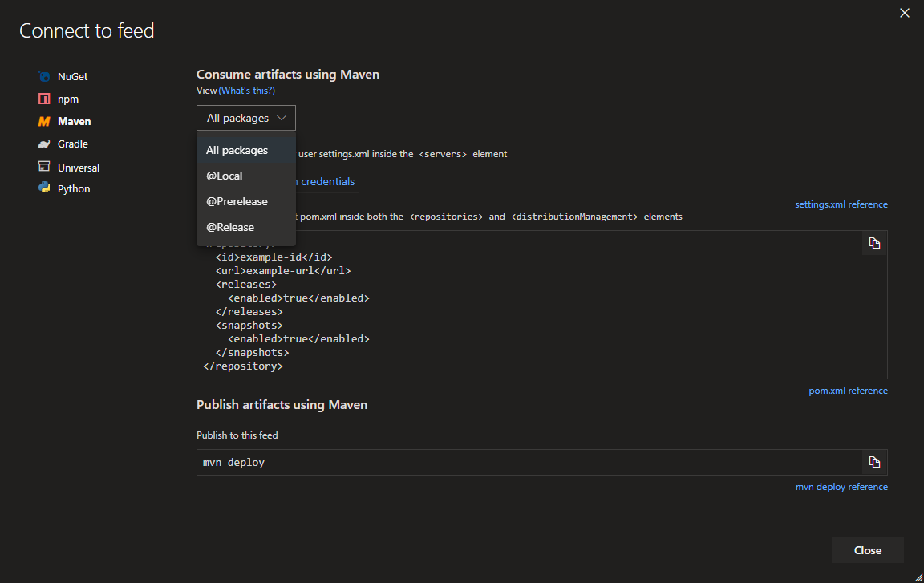The height and width of the screenshot is (583, 924).
Task: Click the Universal package icon
Action: [x=44, y=167]
